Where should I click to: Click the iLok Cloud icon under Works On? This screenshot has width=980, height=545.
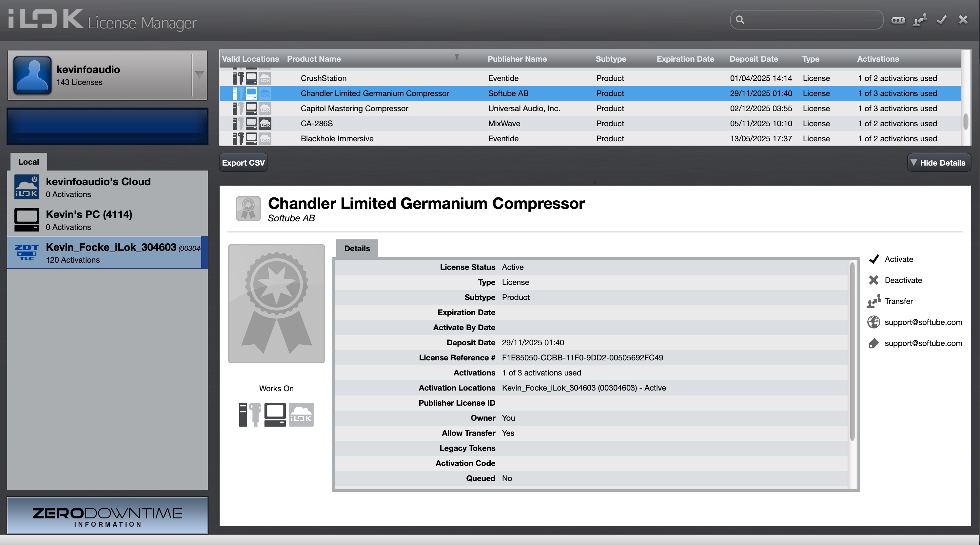(301, 414)
